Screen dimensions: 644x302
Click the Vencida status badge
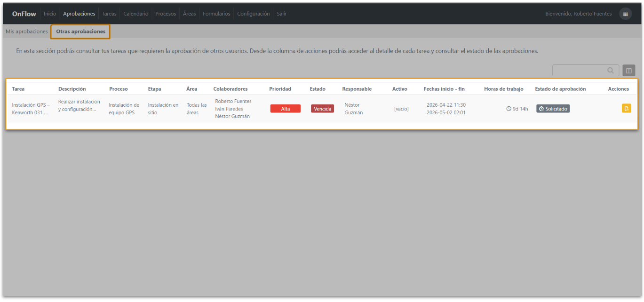pyautogui.click(x=322, y=109)
